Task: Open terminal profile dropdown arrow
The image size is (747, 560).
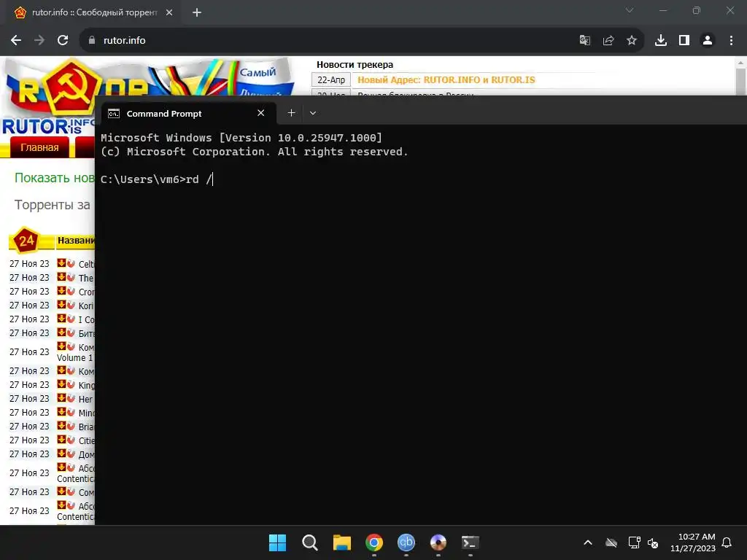Action: pos(313,113)
